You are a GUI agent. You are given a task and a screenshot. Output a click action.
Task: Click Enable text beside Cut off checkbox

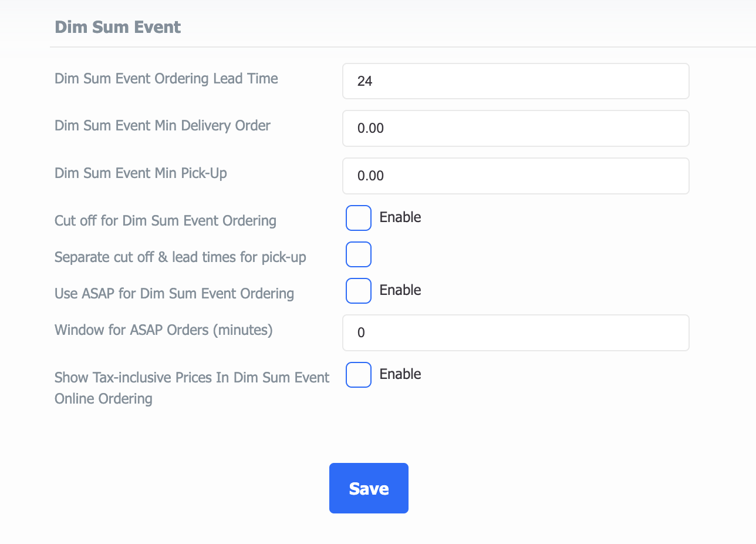[400, 217]
